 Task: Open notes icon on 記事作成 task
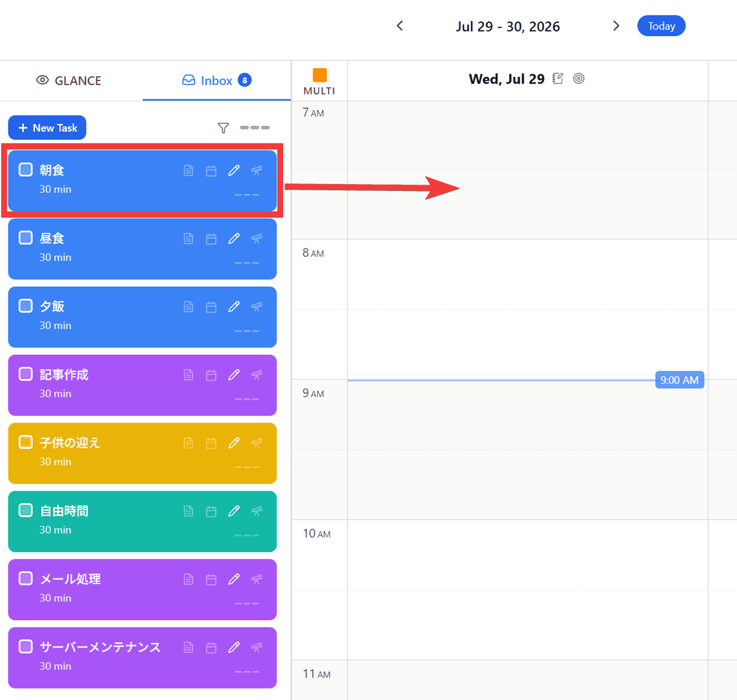tap(189, 375)
